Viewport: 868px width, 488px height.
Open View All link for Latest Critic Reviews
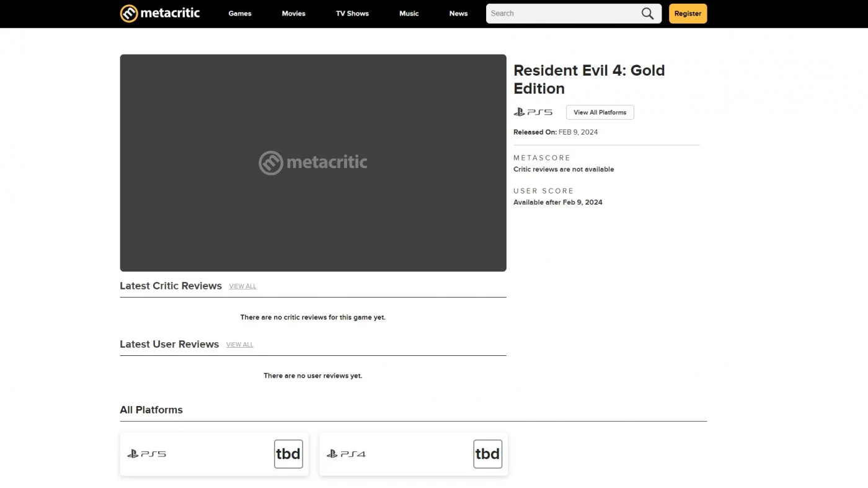pyautogui.click(x=242, y=286)
